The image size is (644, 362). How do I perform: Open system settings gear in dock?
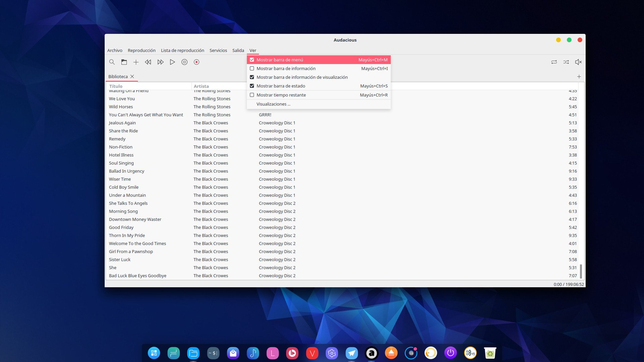332,353
